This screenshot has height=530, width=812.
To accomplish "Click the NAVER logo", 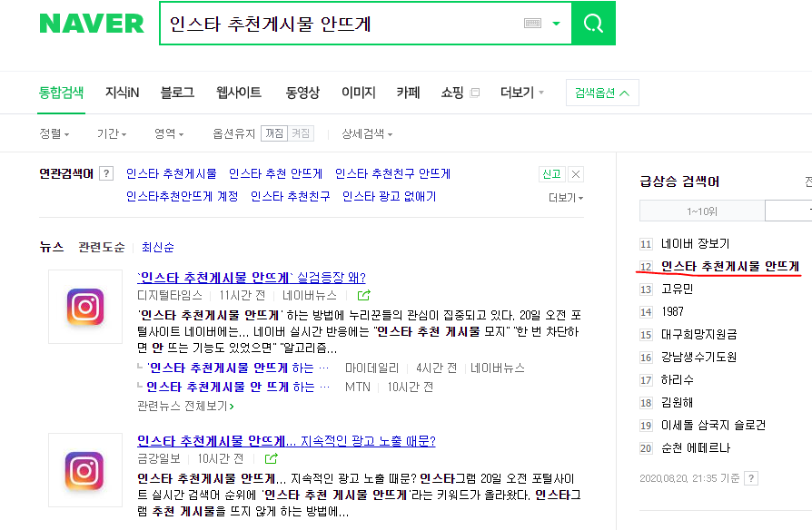I will tap(92, 24).
